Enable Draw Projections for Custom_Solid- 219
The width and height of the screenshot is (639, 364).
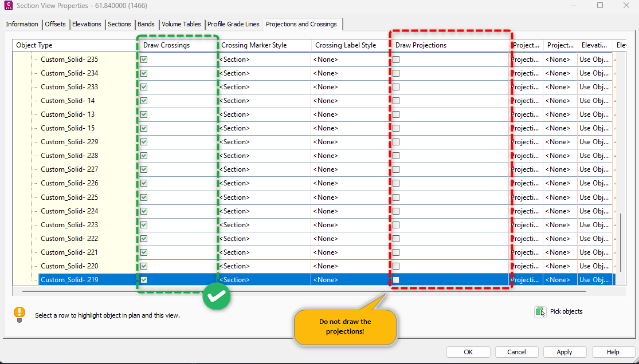[x=395, y=279]
